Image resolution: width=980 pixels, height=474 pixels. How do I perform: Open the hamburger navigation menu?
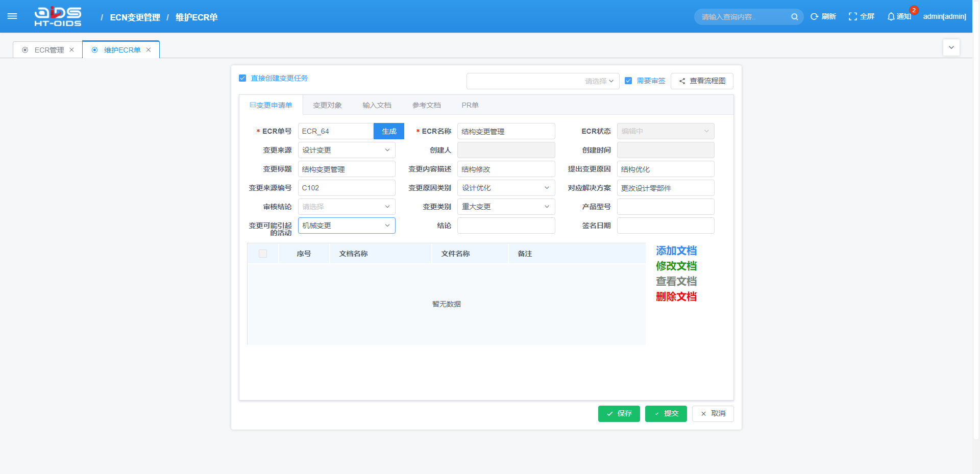pos(12,16)
